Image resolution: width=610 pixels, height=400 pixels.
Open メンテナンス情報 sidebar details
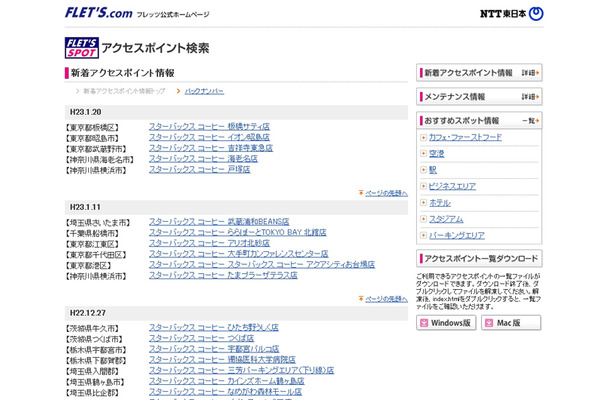(530, 96)
